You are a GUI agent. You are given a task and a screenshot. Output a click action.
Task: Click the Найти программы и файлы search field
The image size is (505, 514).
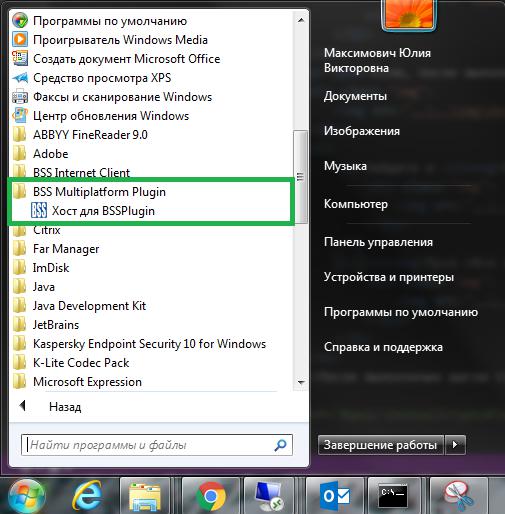click(x=157, y=445)
